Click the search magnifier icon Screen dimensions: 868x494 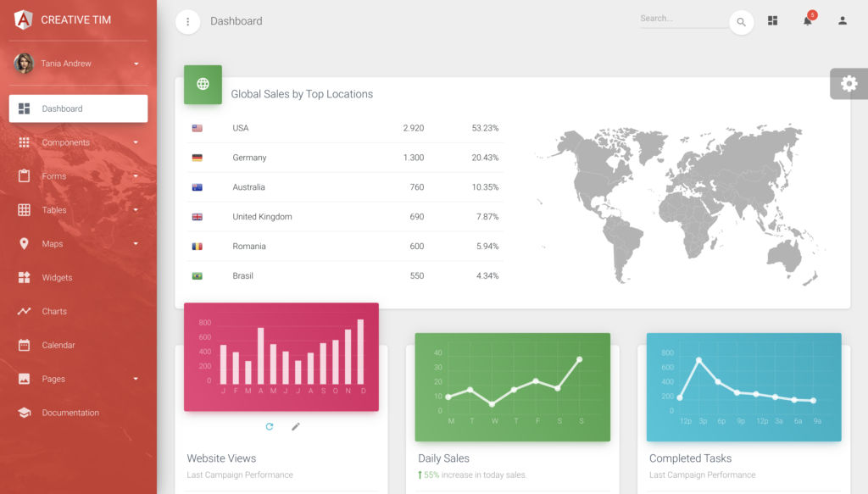[742, 22]
